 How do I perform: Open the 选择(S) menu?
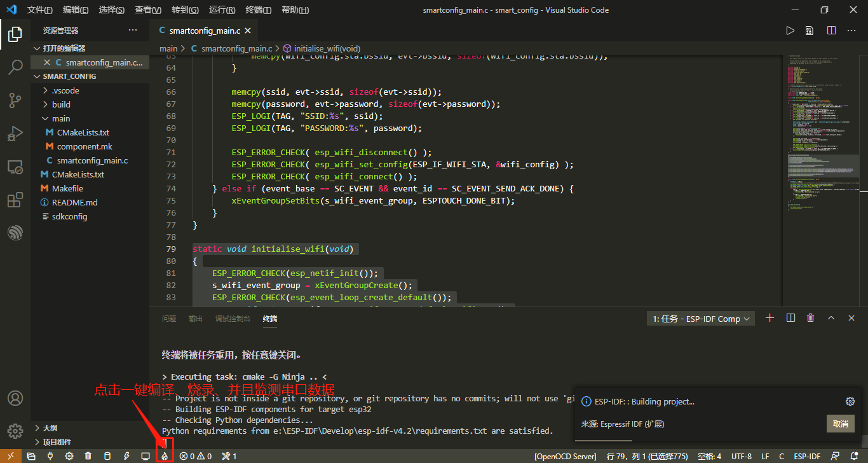tap(112, 10)
